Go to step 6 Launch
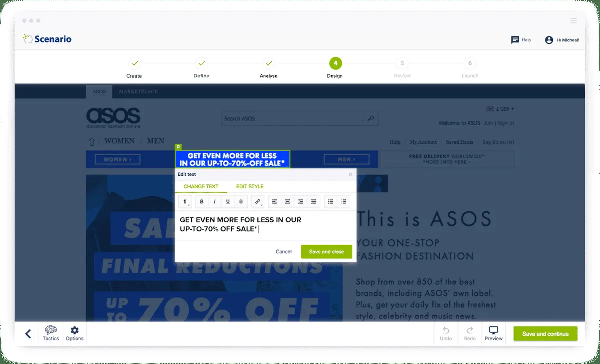This screenshot has height=364, width=600. (470, 68)
